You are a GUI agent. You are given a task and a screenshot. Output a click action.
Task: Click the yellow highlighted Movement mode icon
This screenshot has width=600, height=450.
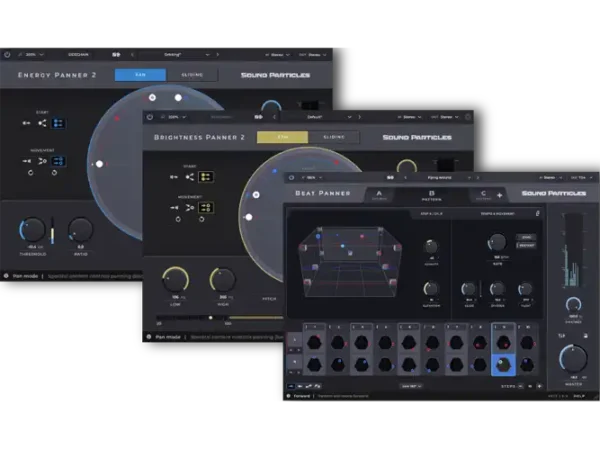tap(206, 208)
